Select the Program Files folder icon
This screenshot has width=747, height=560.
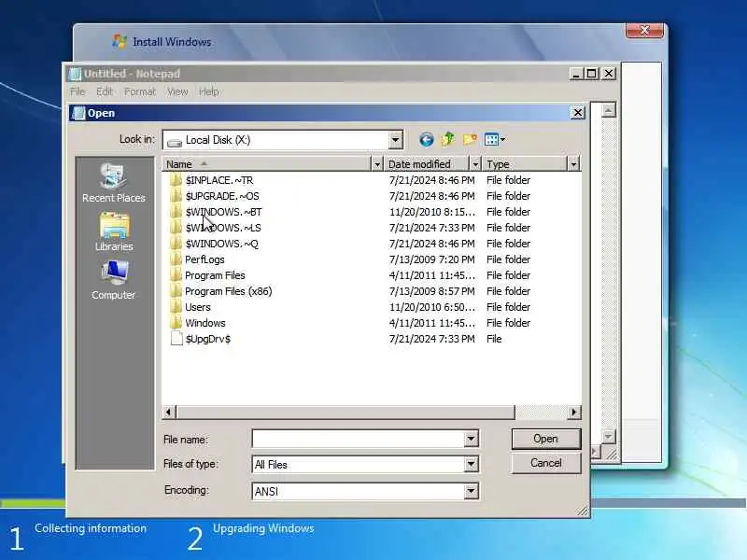pos(176,275)
